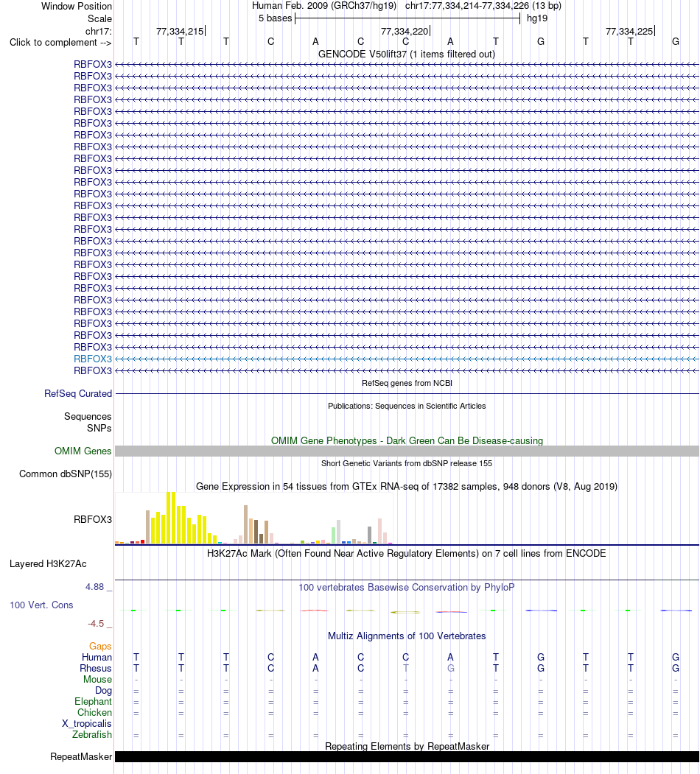Click the RBFOX3 GTEx expression bar chart
The height and width of the screenshot is (774, 700).
point(254,518)
